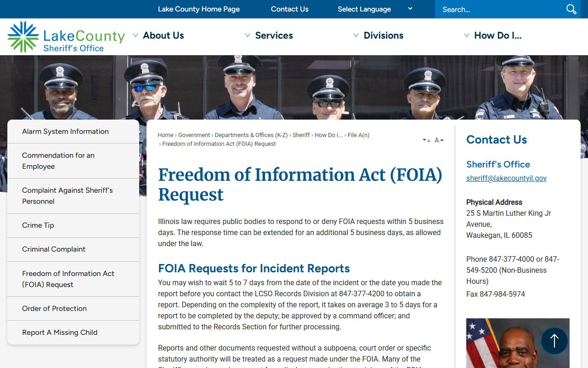Select Complaint Against Sheriff's Personnel

click(73, 196)
